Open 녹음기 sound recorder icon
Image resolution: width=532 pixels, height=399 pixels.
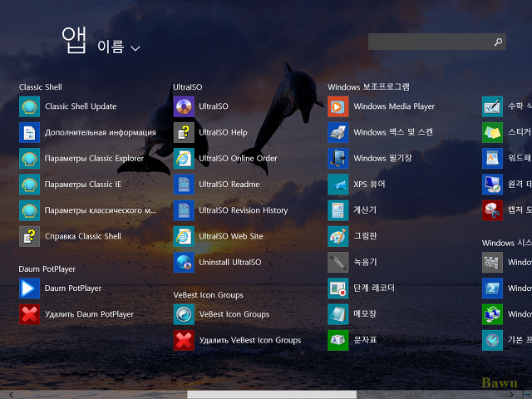point(338,263)
